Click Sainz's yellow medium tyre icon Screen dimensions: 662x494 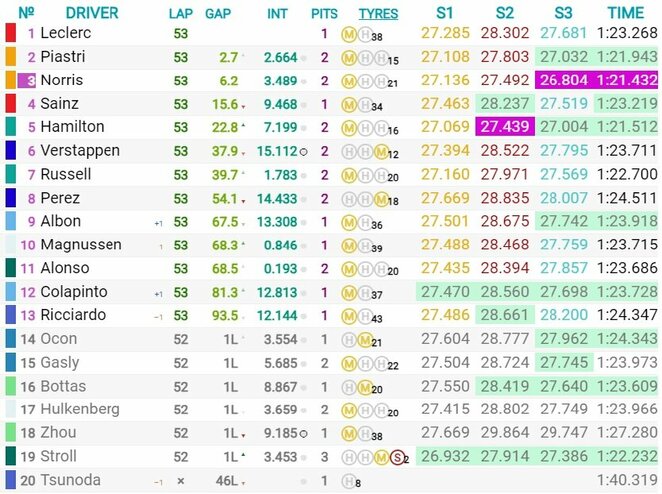[x=348, y=104]
